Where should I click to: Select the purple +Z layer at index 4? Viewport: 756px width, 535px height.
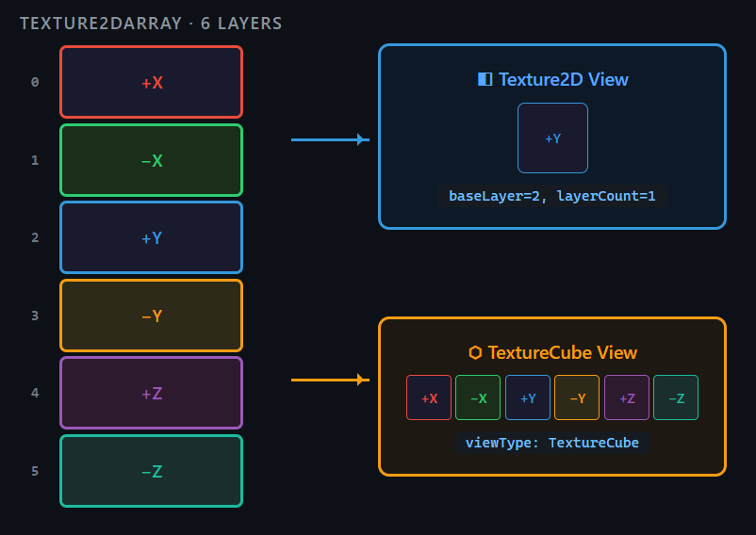coord(152,393)
